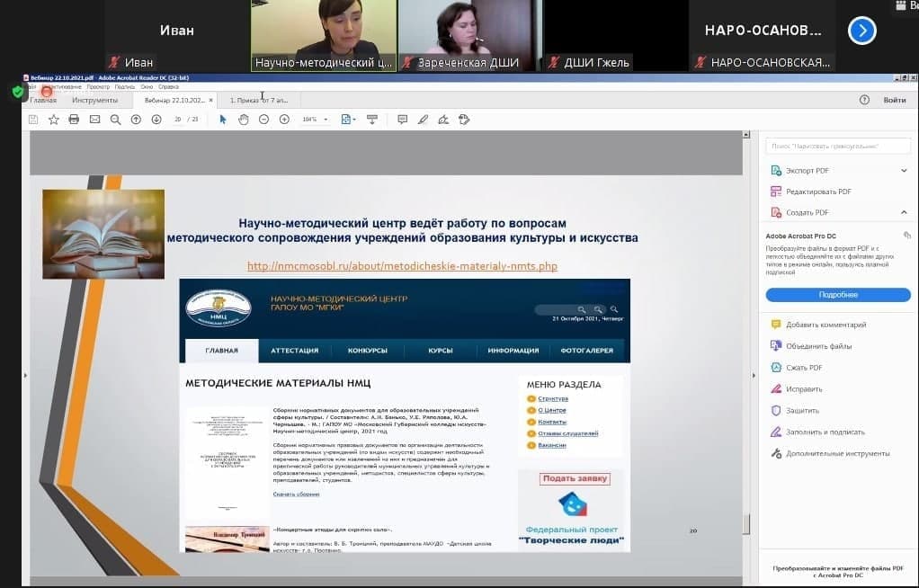
Task: Select the arrow Selection tool
Action: [223, 120]
